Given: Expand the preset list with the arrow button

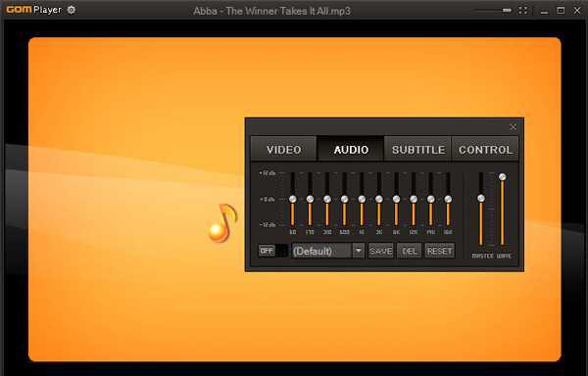Looking at the screenshot, I should 358,251.
